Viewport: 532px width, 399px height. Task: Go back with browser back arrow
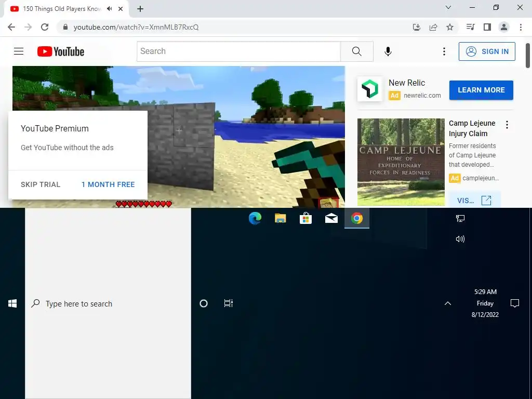(x=11, y=27)
